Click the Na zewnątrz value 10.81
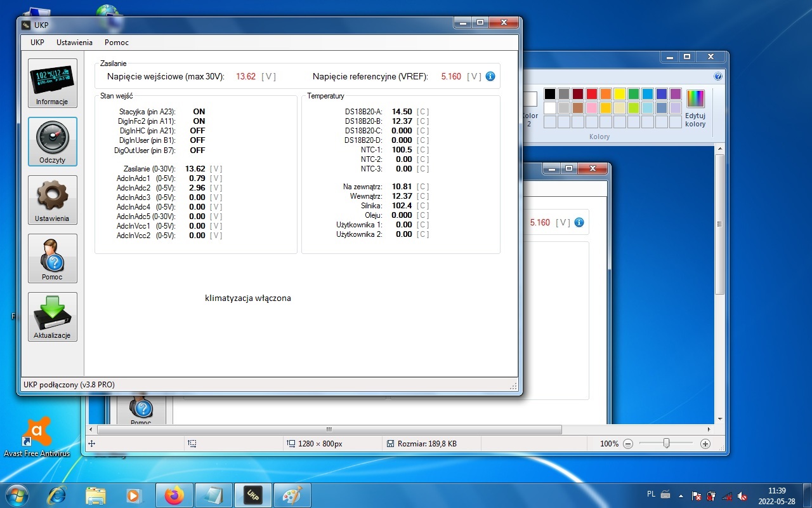Viewport: 812px width, 508px height. pos(402,187)
